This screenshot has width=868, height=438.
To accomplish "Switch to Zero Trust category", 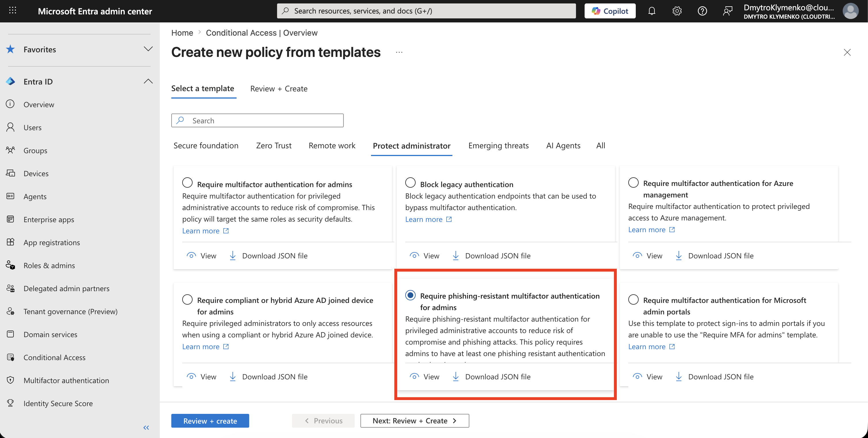I will click(274, 145).
